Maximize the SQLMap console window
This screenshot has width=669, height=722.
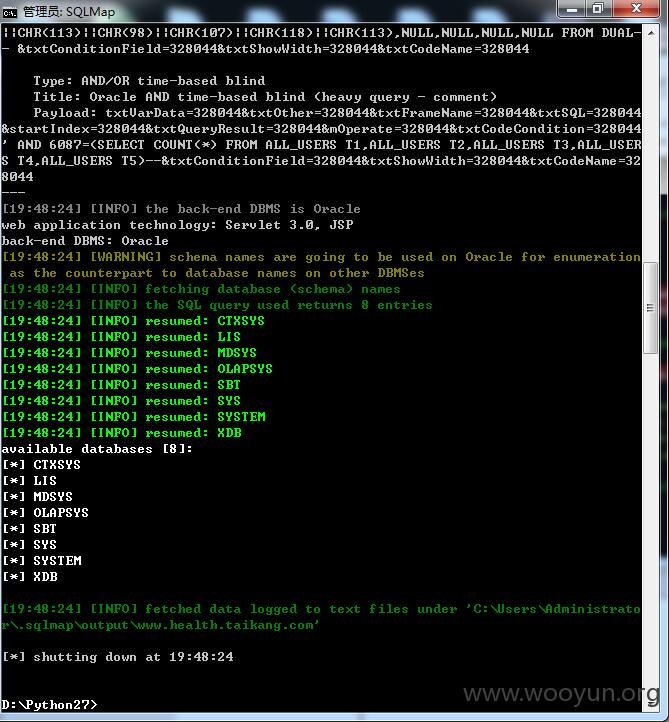click(598, 9)
